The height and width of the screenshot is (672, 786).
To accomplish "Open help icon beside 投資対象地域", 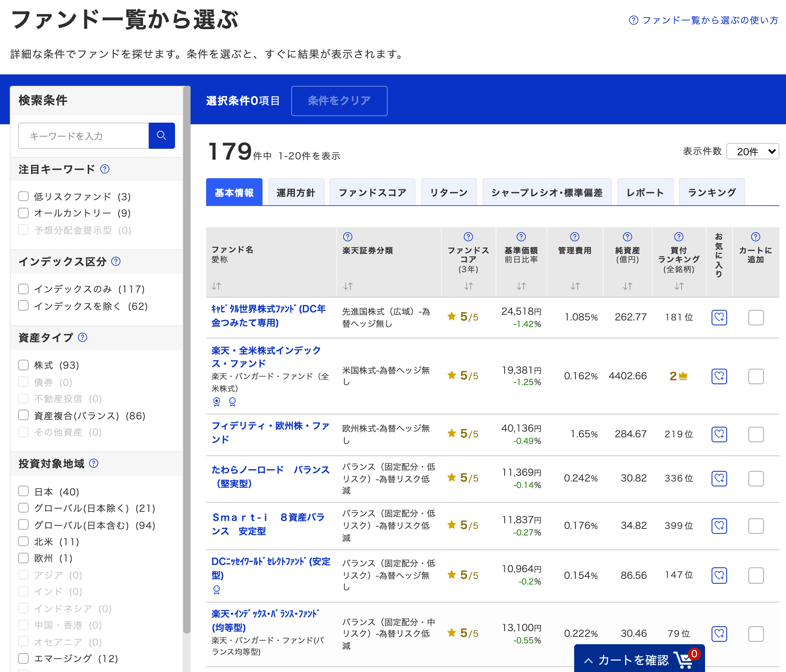I will [94, 463].
